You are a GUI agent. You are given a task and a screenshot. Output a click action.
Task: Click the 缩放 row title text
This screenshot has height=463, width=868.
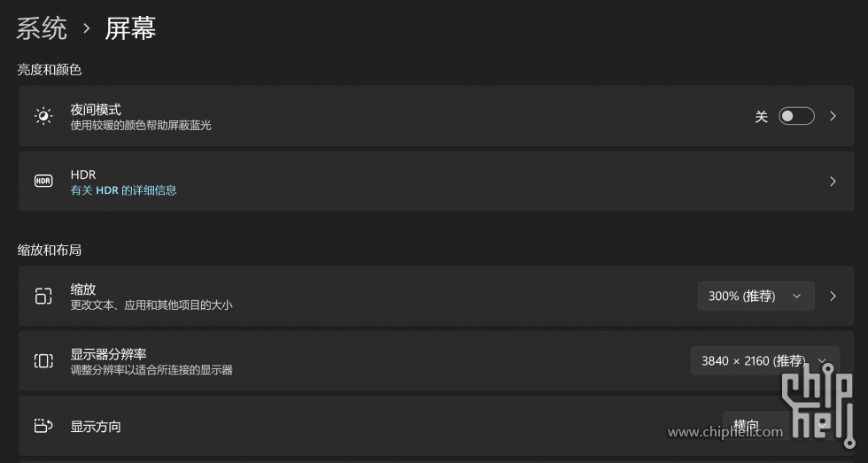[x=83, y=289]
